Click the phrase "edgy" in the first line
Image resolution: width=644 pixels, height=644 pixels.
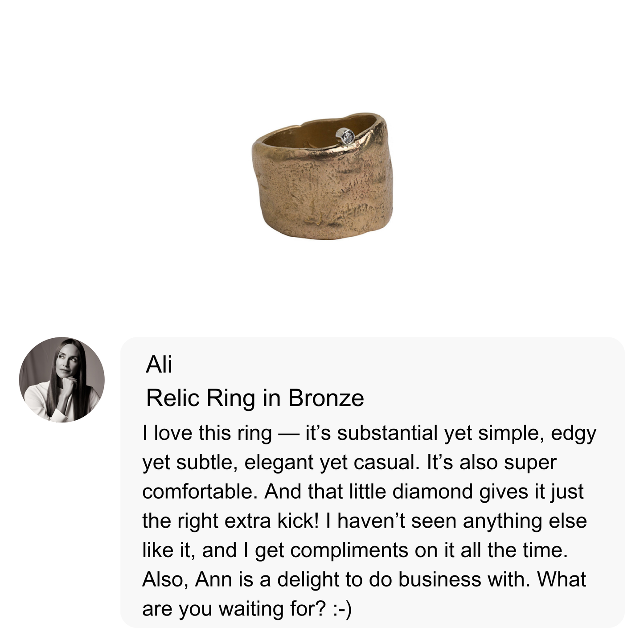[x=573, y=434]
